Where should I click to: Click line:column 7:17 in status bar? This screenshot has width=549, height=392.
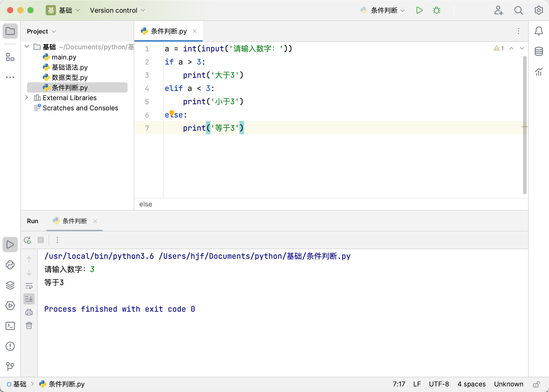[399, 384]
